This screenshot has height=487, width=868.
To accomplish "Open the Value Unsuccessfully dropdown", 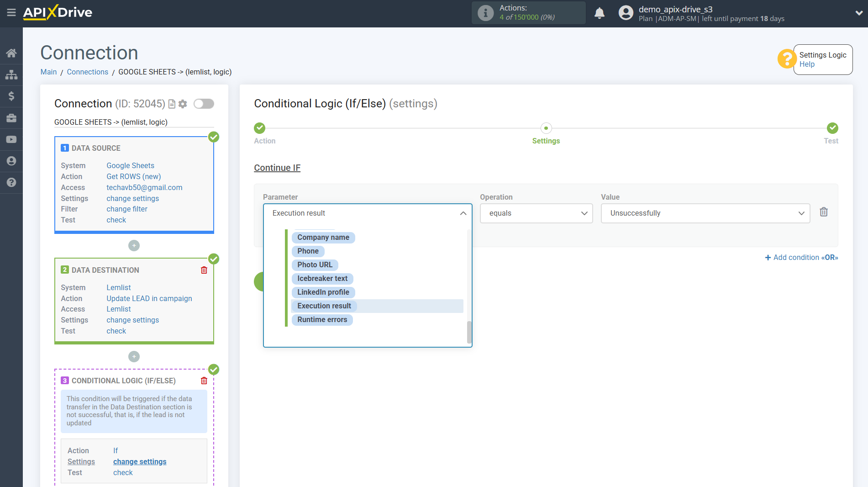I will coord(705,213).
